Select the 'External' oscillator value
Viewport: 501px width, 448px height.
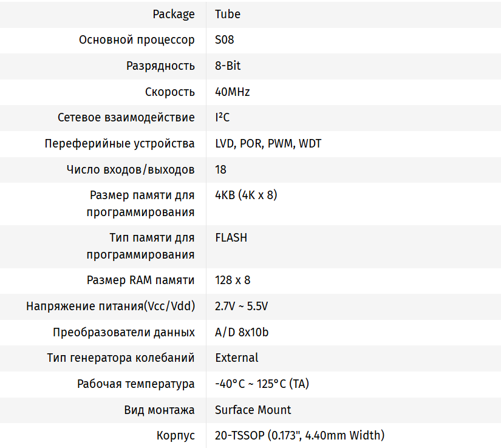coord(237,358)
